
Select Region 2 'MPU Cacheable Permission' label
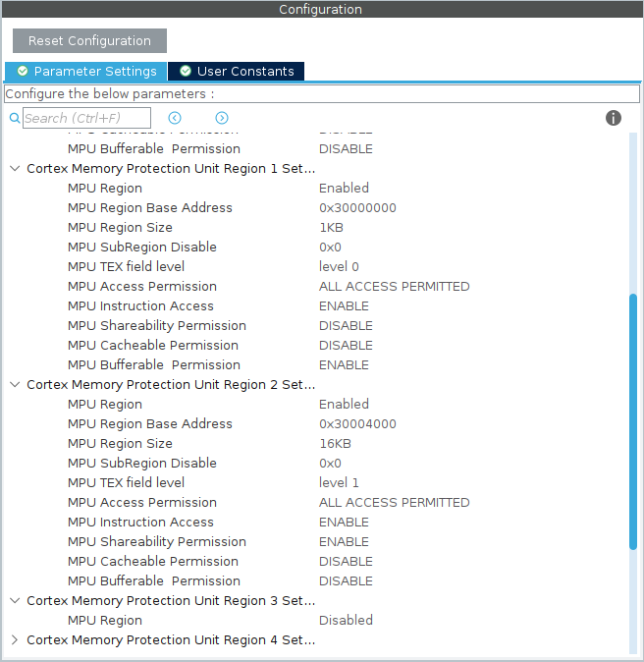pyautogui.click(x=153, y=562)
